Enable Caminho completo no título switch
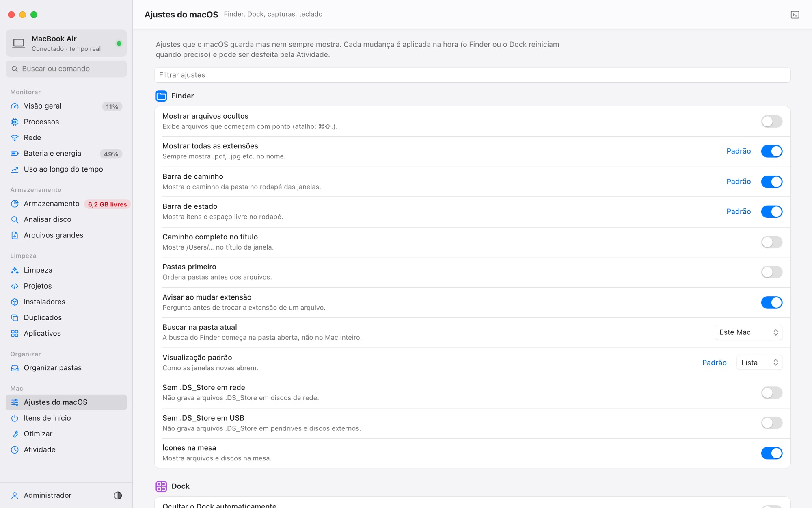812x508 pixels. (x=771, y=242)
